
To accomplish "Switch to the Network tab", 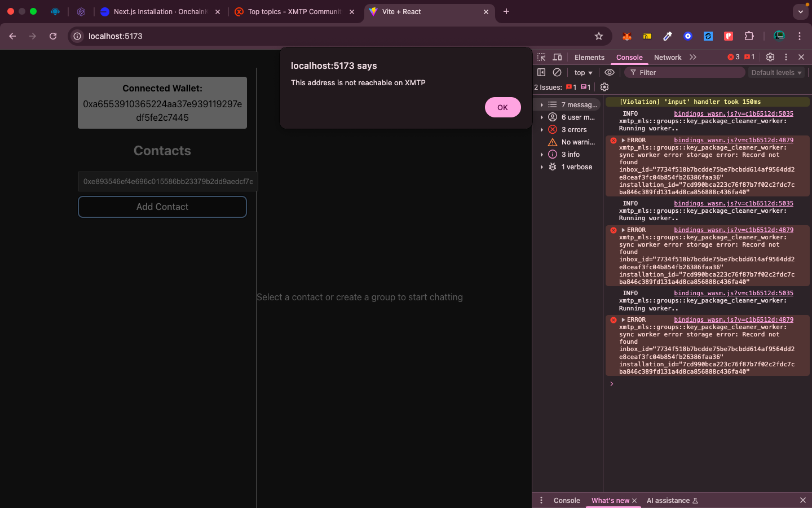I will pos(668,58).
